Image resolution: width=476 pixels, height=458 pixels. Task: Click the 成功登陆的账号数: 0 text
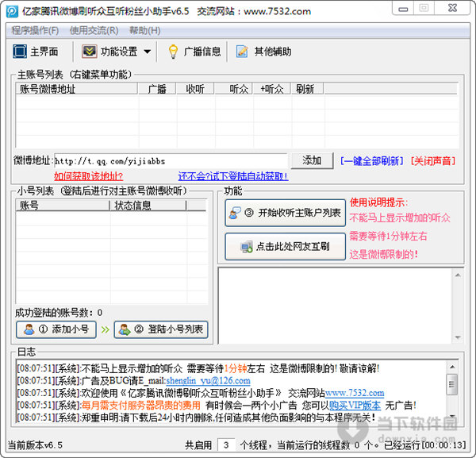point(59,313)
